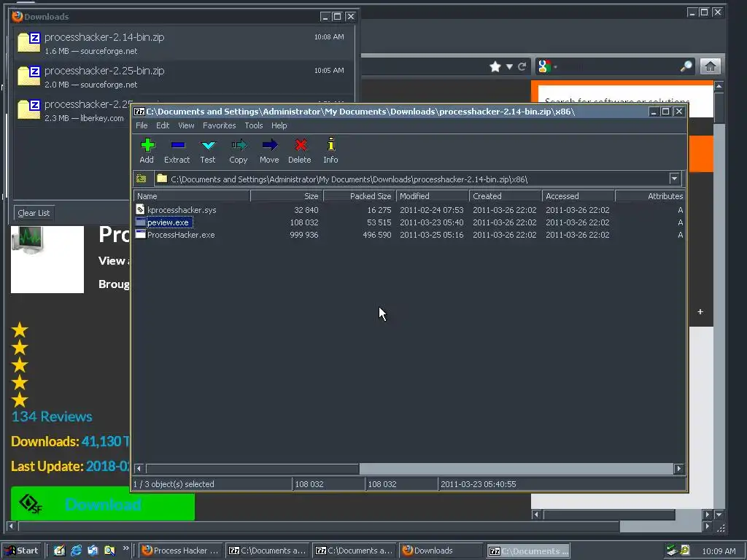Open the Favorites menu

click(219, 125)
